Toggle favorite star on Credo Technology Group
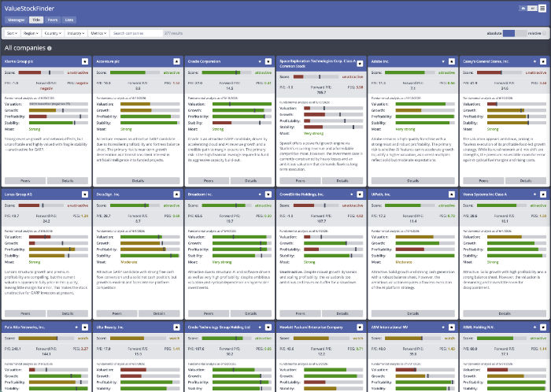551x392 pixels. tap(268, 327)
